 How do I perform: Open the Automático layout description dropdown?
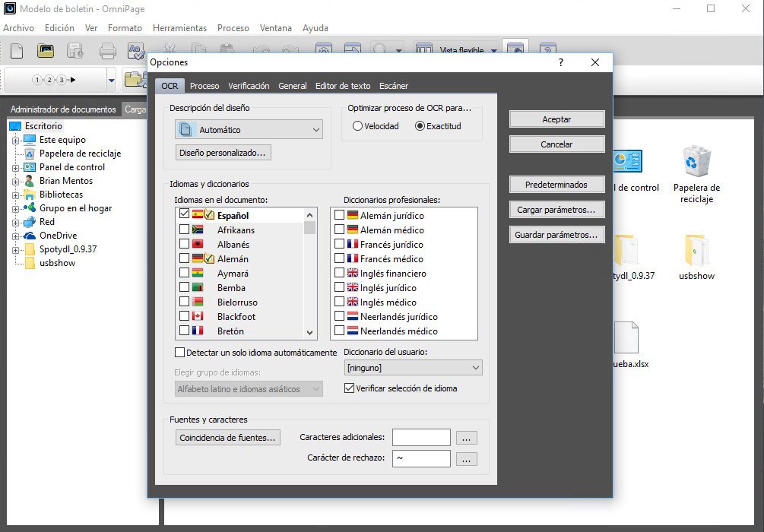click(315, 129)
